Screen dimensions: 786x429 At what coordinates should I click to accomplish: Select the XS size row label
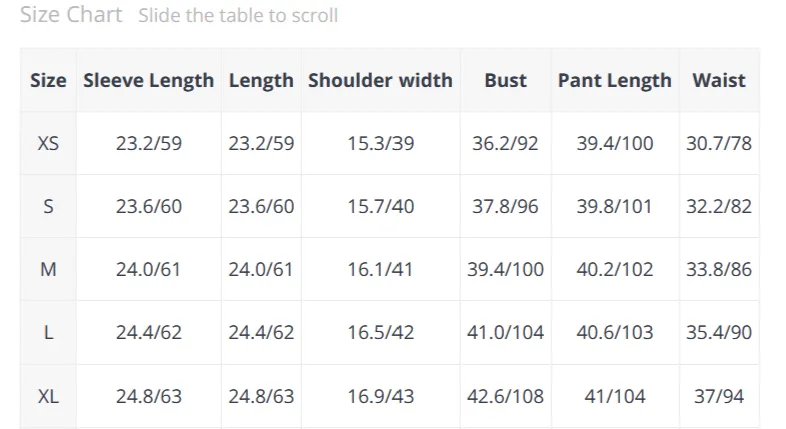tap(48, 143)
